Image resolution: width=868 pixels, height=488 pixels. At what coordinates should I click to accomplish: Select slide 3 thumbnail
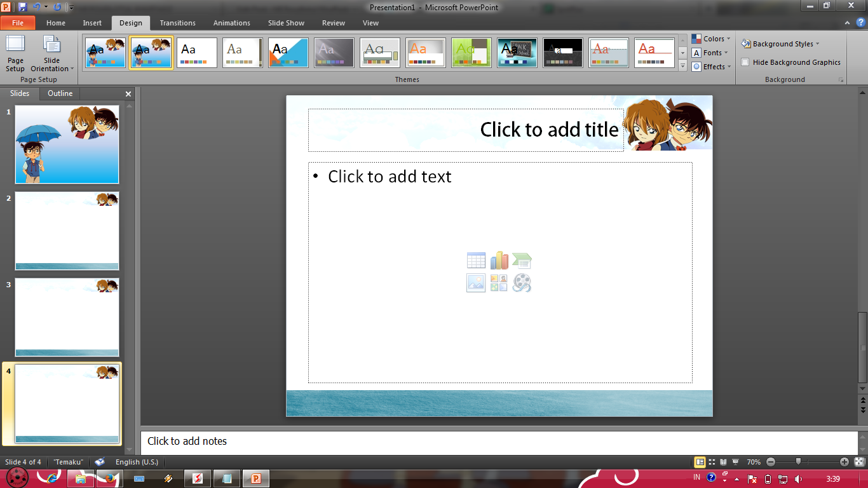coord(67,317)
